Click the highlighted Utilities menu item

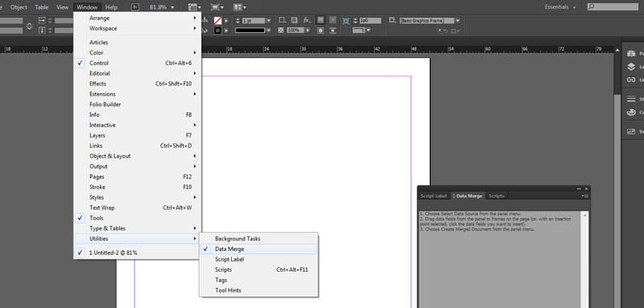(x=138, y=239)
